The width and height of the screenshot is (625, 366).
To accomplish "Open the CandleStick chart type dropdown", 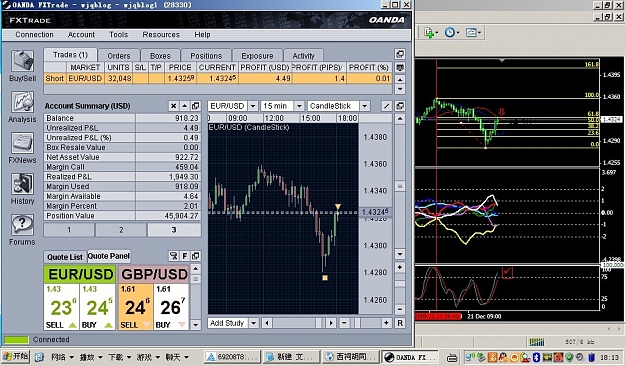I will point(365,106).
